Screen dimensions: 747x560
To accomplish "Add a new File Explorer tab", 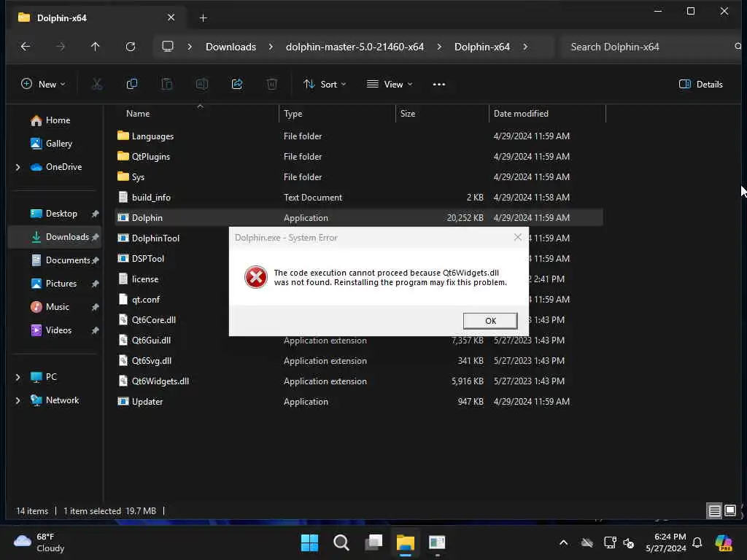I will (x=203, y=18).
